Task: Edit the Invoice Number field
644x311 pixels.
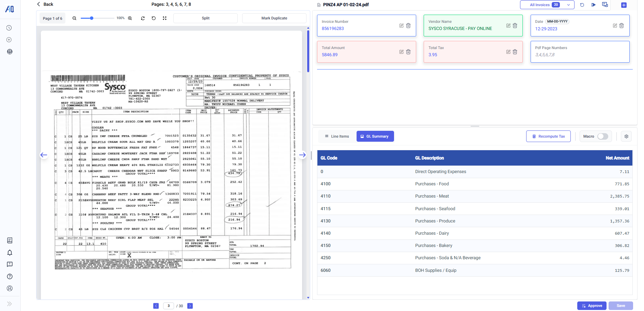Action: tap(402, 26)
